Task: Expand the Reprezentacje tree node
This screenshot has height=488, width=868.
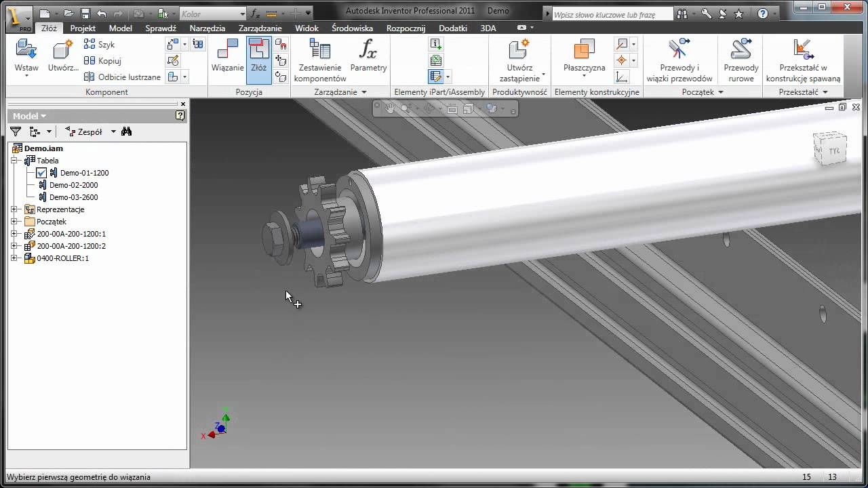Action: click(x=14, y=209)
